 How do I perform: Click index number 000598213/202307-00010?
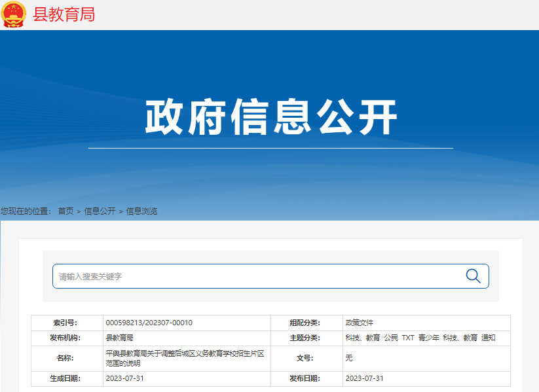coord(149,323)
